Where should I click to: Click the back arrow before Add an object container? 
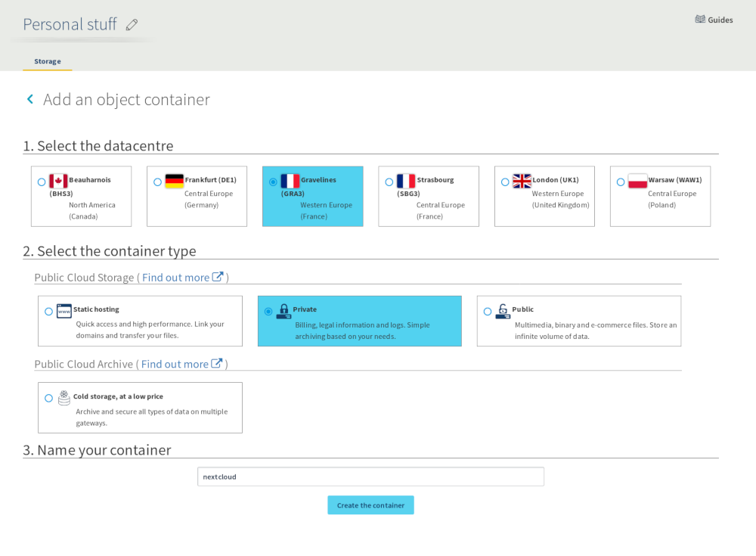click(x=29, y=98)
